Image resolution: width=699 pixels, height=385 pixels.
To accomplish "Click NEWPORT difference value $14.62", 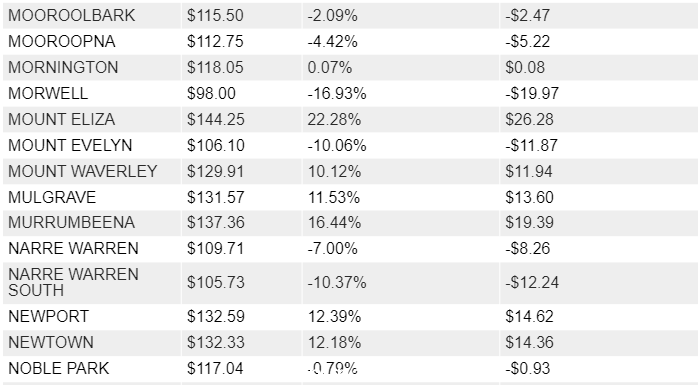I will [x=529, y=316].
